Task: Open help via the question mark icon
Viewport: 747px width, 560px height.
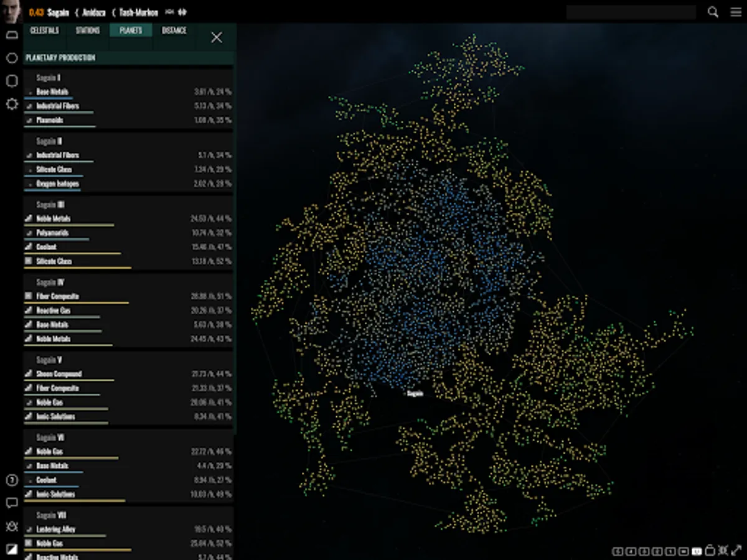Action: click(x=11, y=480)
